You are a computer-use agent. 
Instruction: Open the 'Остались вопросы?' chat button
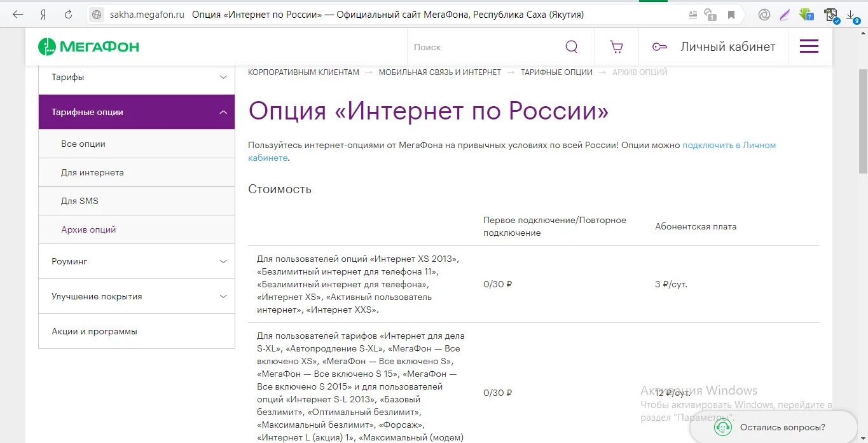click(774, 427)
